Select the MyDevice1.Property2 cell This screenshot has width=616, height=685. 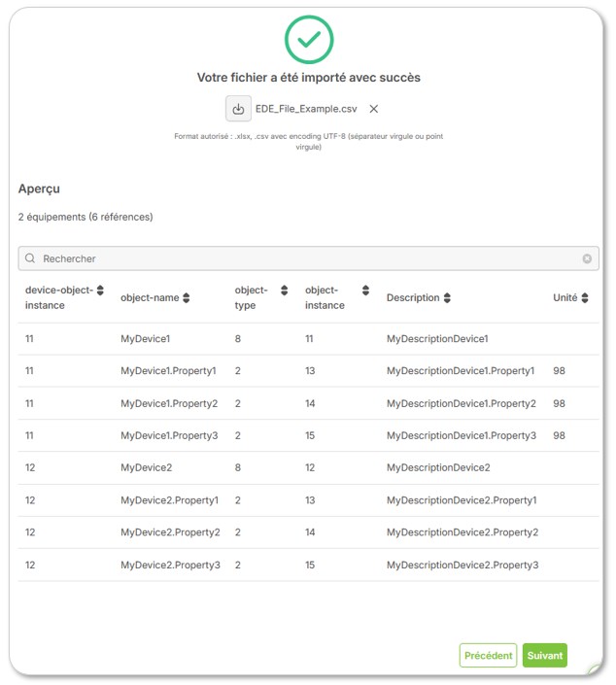tap(169, 403)
